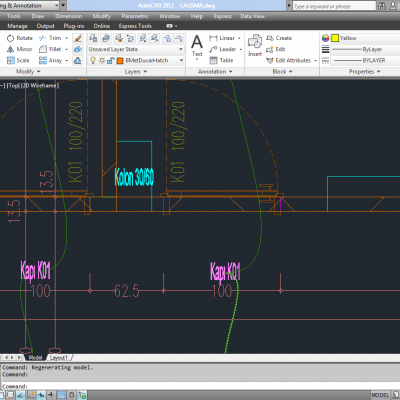The width and height of the screenshot is (400, 400).
Task: Open the Dimension menu
Action: coord(69,16)
